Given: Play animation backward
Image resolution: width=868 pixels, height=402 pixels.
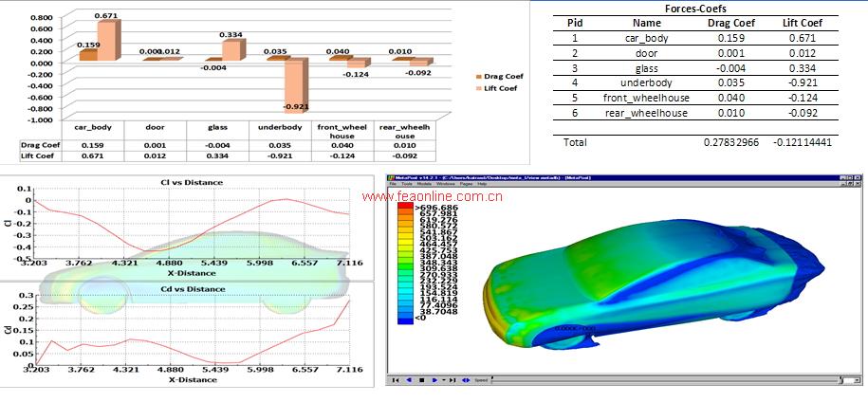Looking at the screenshot, I should pyautogui.click(x=409, y=380).
